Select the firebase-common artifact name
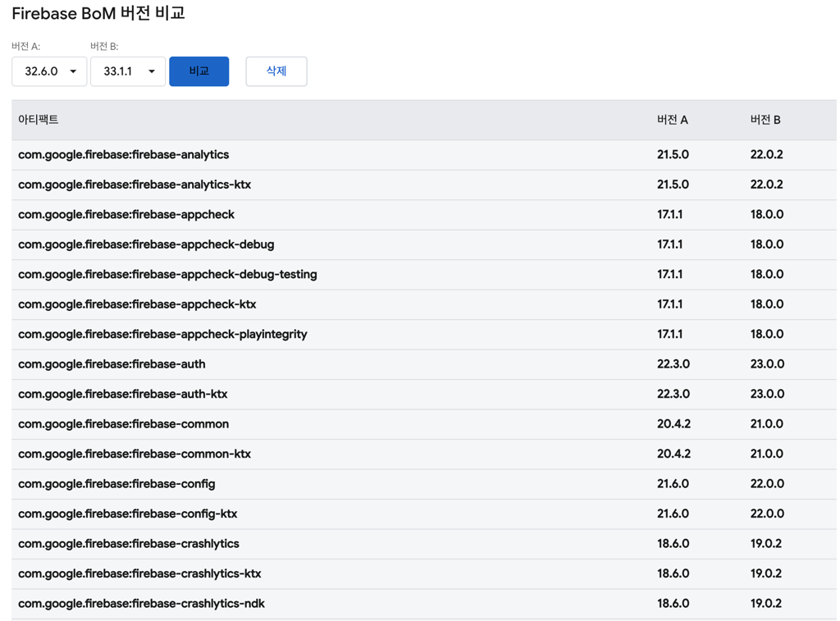Image resolution: width=840 pixels, height=621 pixels. pyautogui.click(x=124, y=424)
